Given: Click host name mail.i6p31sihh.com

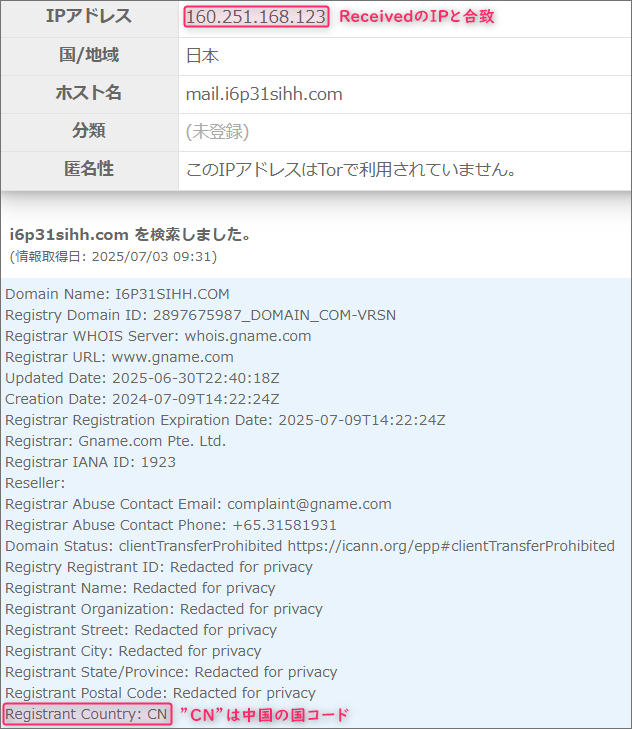Looking at the screenshot, I should tap(264, 94).
